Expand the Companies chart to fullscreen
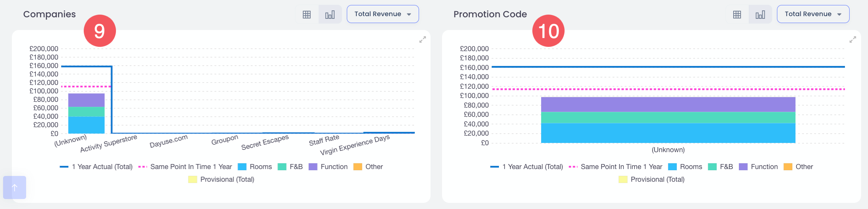This screenshot has height=209, width=868. 422,40
